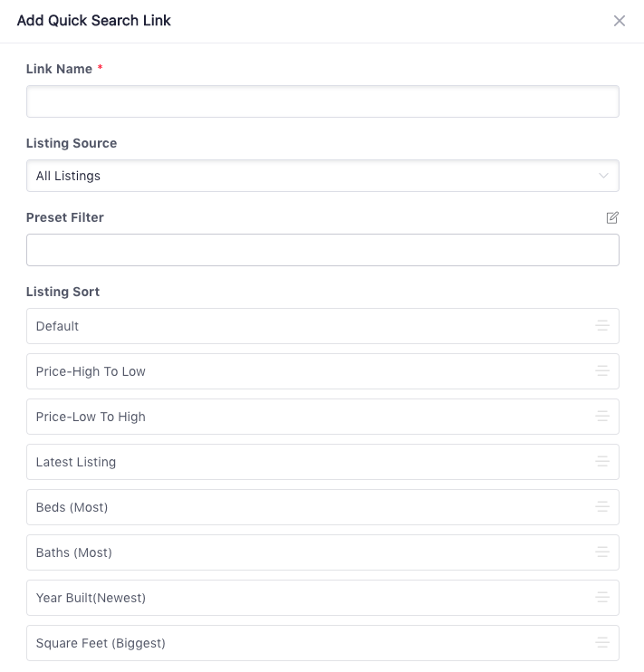Viewport: 644px width, 672px height.
Task: Close the Add Quick Search Link dialog
Action: [x=620, y=21]
